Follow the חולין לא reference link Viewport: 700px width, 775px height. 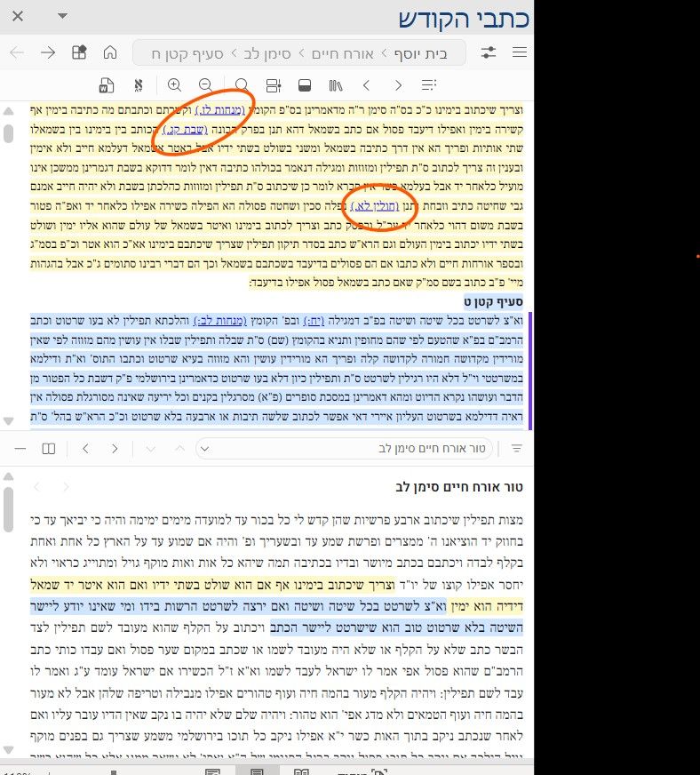(375, 206)
